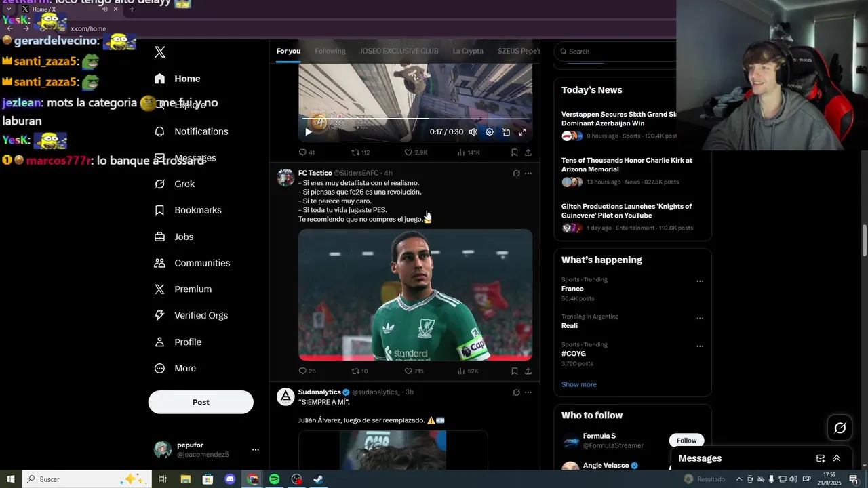This screenshot has width=868, height=488.
Task: Open options for Franco trend
Action: point(700,281)
